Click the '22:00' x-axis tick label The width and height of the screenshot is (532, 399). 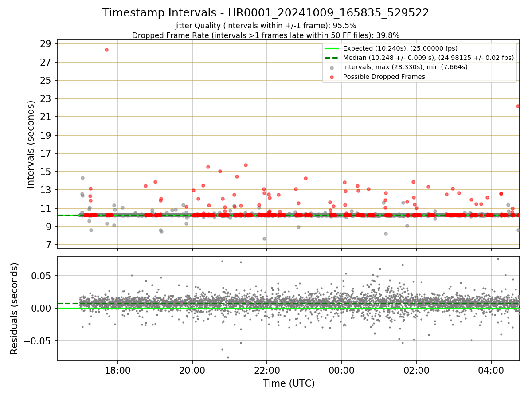[267, 370]
